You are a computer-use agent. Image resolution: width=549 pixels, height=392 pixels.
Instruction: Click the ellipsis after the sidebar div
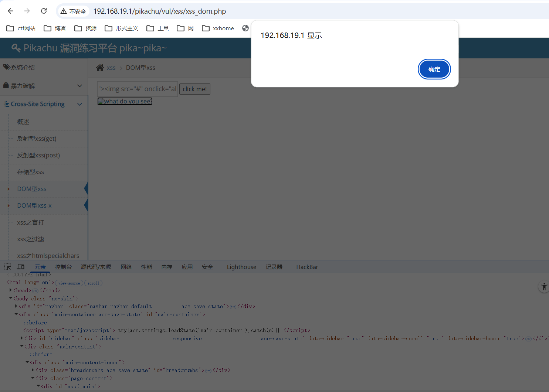point(528,339)
